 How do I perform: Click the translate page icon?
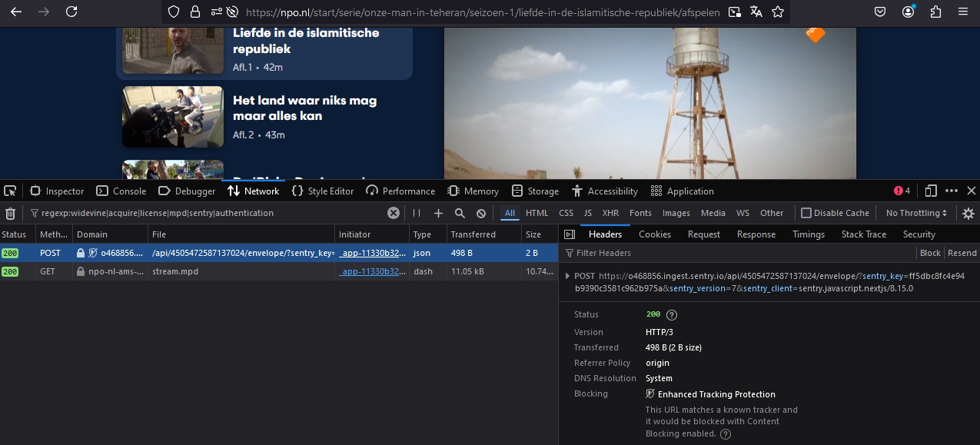(756, 12)
